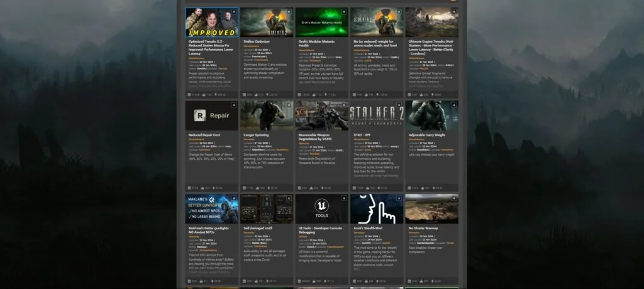This screenshot has height=289, width=644.
Task: Click plus icon on No Shader Warmup thumbnail
Action: [x=454, y=199]
